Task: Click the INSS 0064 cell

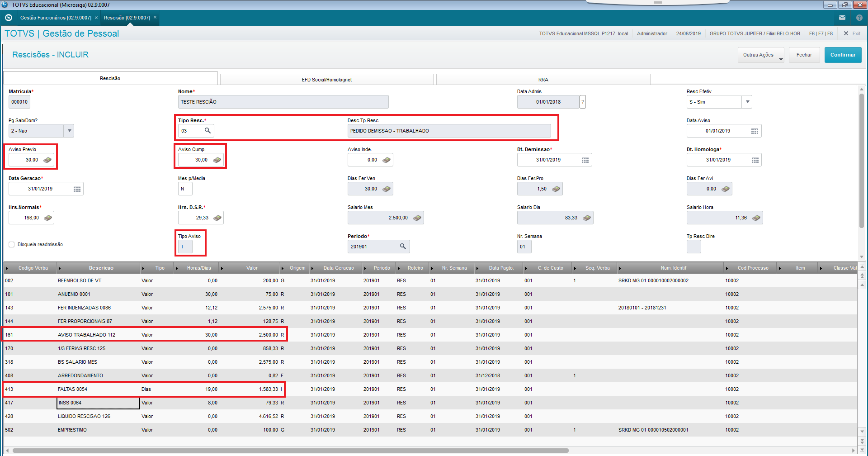Action: (98, 403)
